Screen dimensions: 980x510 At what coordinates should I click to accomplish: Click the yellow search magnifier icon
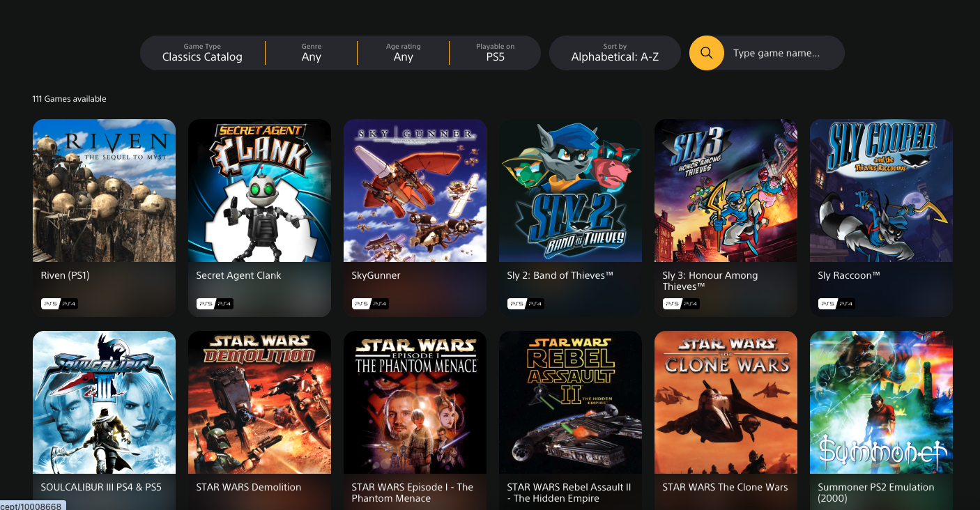[x=707, y=53]
